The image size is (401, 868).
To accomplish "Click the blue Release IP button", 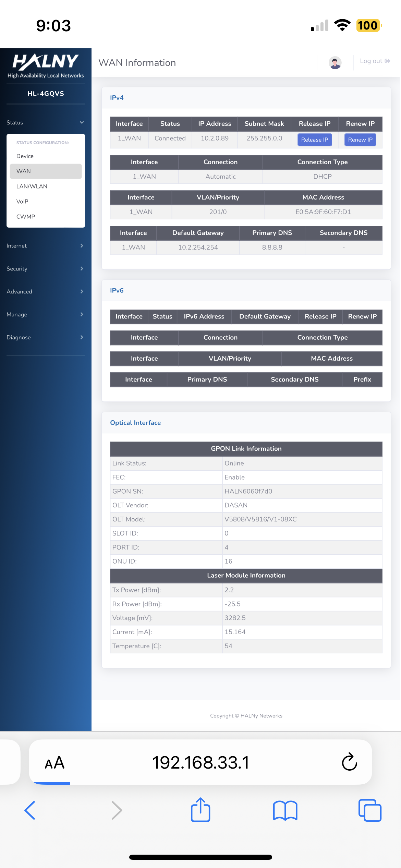I will [x=314, y=140].
